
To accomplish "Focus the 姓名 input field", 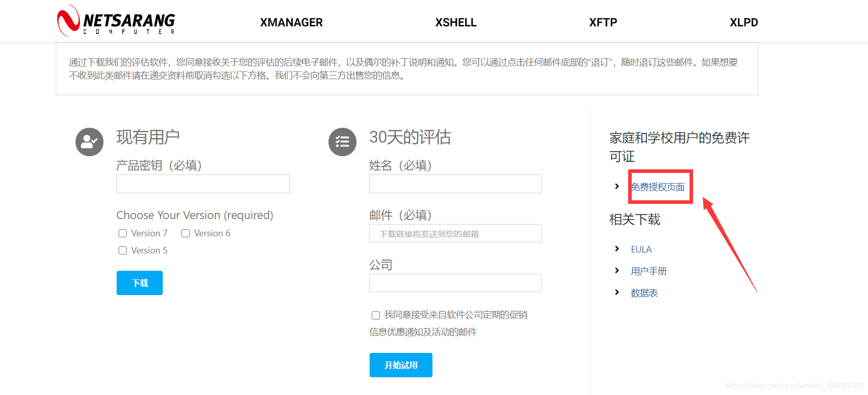I will tap(455, 184).
